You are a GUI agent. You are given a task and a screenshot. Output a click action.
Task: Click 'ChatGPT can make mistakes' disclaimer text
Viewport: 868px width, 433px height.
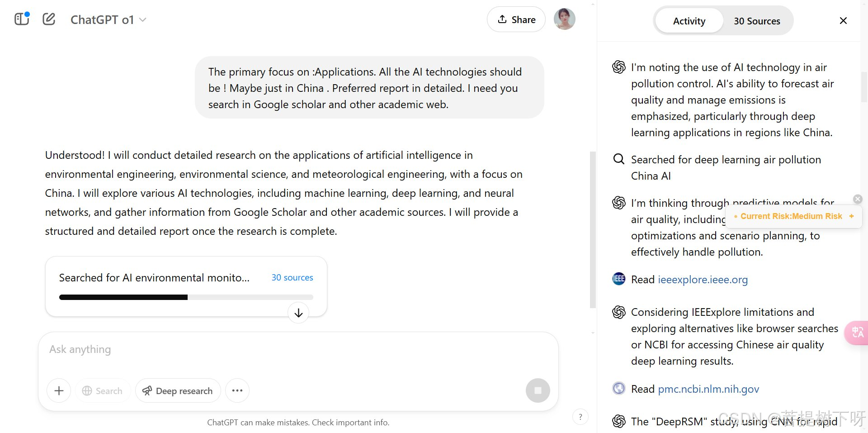pos(298,423)
